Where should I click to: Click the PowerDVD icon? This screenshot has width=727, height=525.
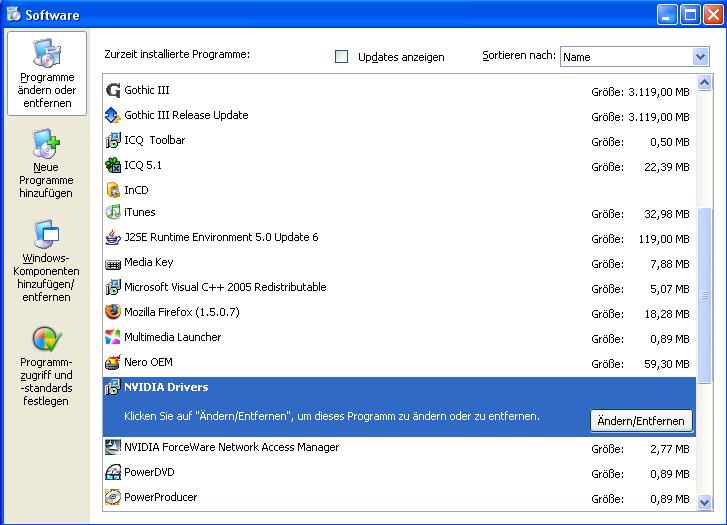click(113, 472)
